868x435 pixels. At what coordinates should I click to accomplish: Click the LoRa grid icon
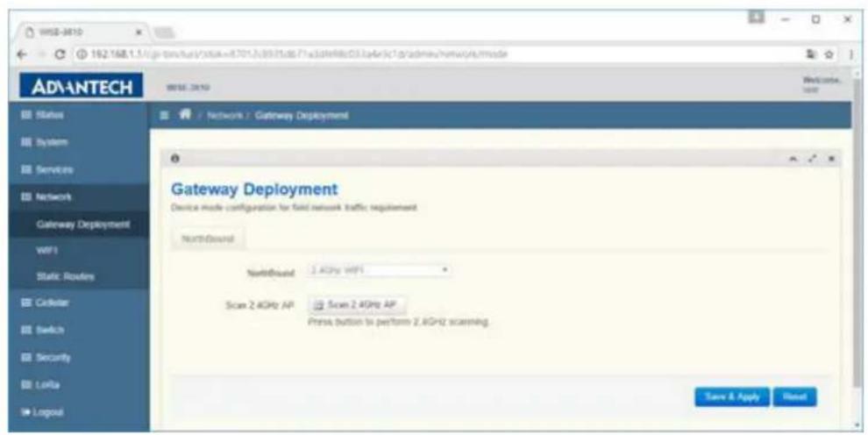(x=25, y=385)
